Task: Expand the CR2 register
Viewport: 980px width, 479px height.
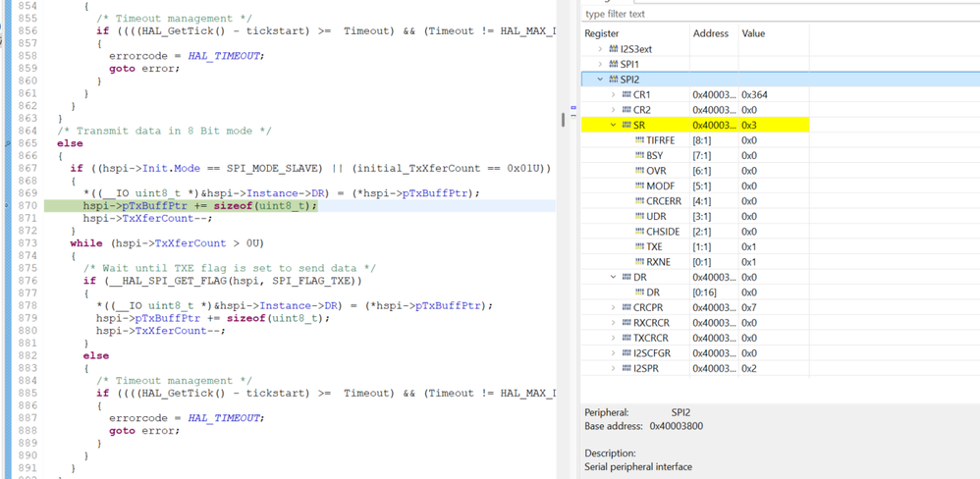Action: (x=614, y=110)
